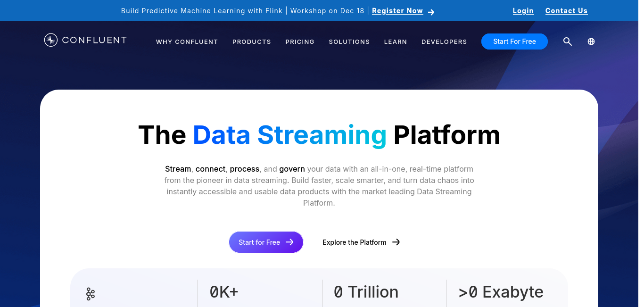
Task: Click the "Workshop on Dec 18" banner text
Action: pos(327,10)
